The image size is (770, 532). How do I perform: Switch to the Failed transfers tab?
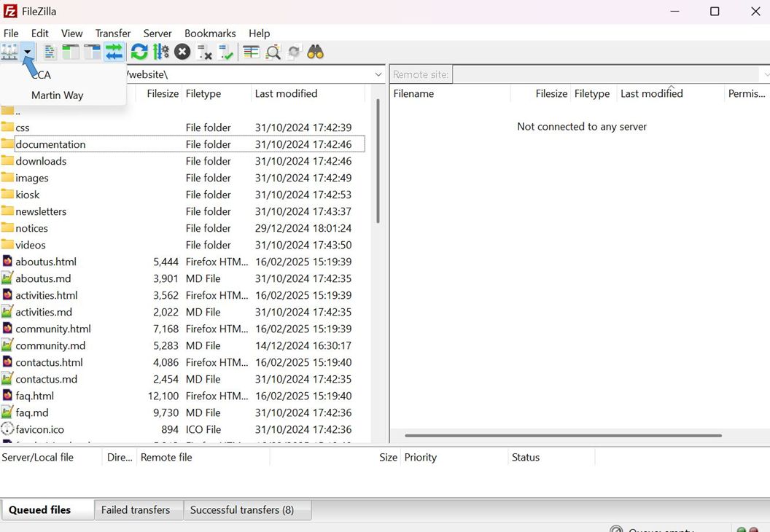136,510
